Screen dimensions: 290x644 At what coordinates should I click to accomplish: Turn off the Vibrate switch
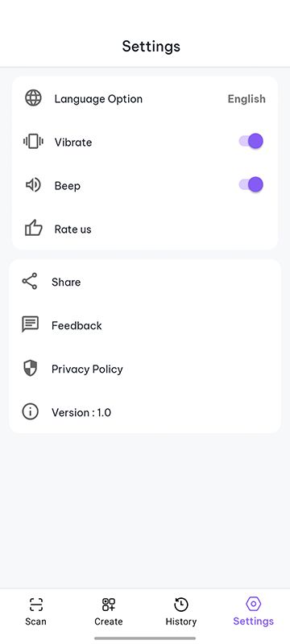pyautogui.click(x=251, y=142)
